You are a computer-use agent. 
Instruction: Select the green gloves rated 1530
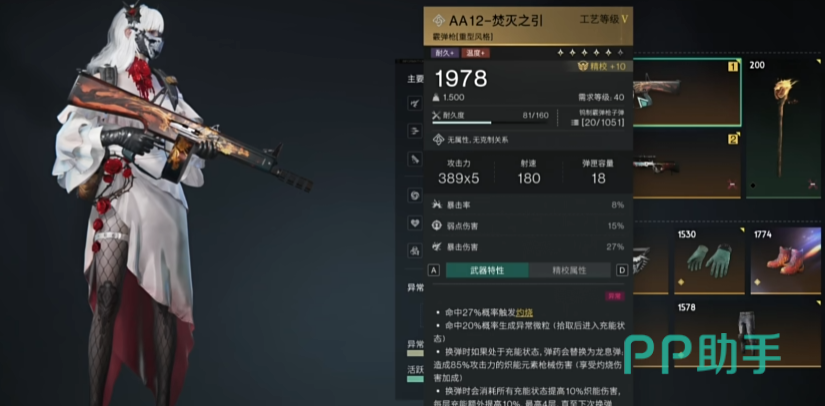tap(709, 260)
